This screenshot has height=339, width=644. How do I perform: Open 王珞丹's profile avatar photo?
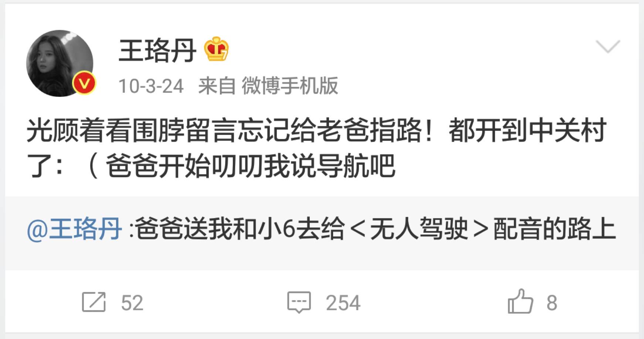pos(60,63)
